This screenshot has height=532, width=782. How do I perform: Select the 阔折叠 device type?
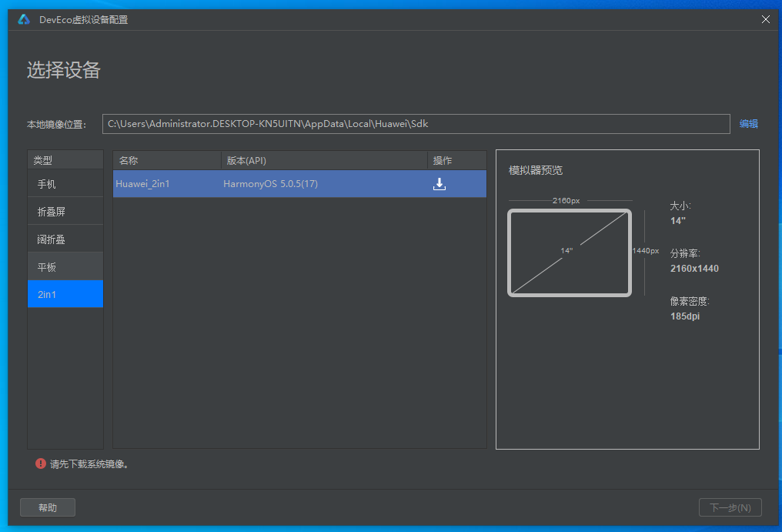point(65,239)
